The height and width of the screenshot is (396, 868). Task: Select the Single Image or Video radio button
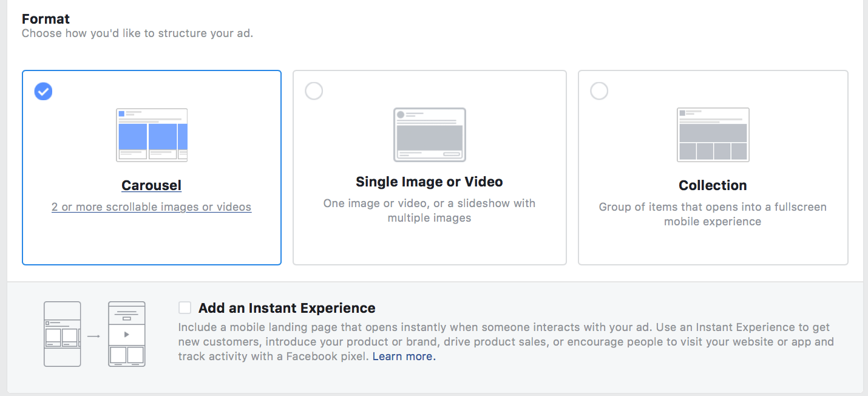314,91
